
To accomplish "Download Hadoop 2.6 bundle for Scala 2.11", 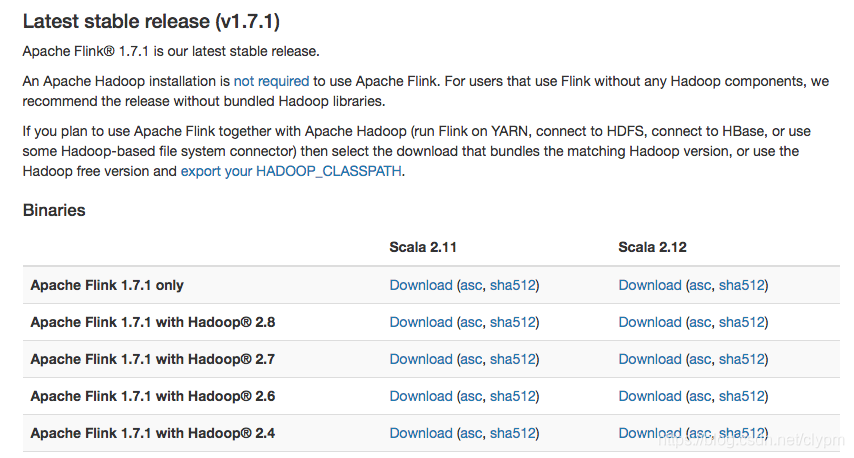I will [x=420, y=396].
